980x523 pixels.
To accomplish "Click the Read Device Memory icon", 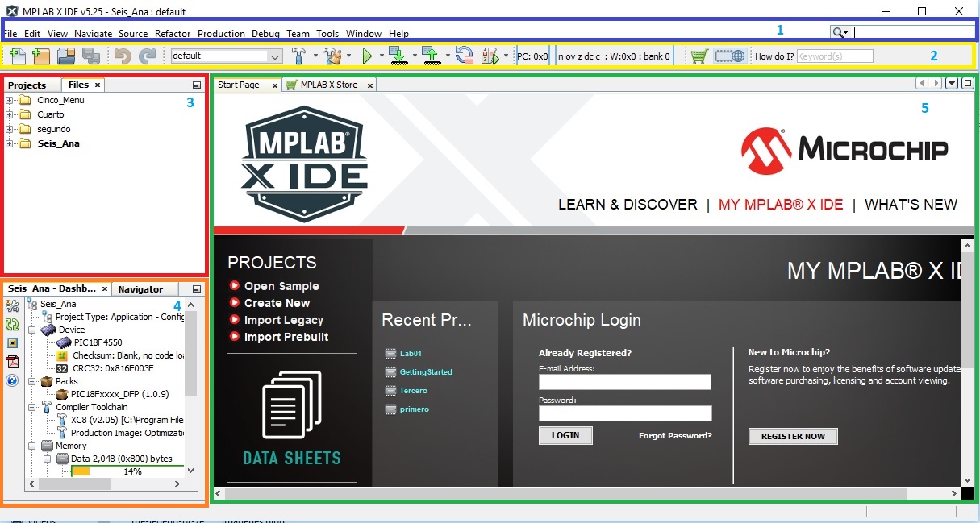I will (x=432, y=56).
